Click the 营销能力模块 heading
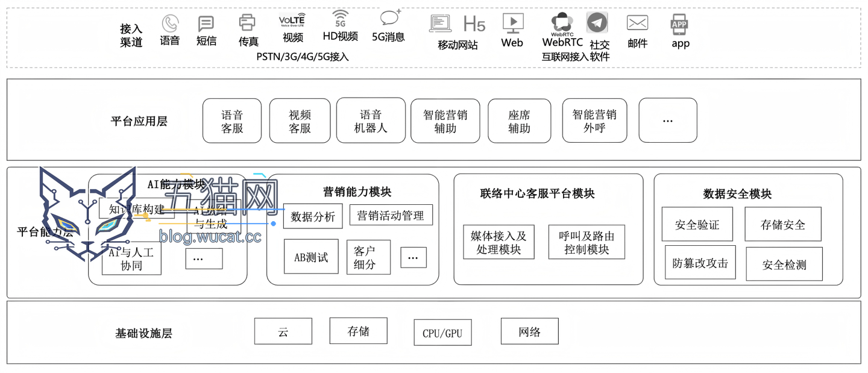This screenshot has width=868, height=373. click(357, 192)
